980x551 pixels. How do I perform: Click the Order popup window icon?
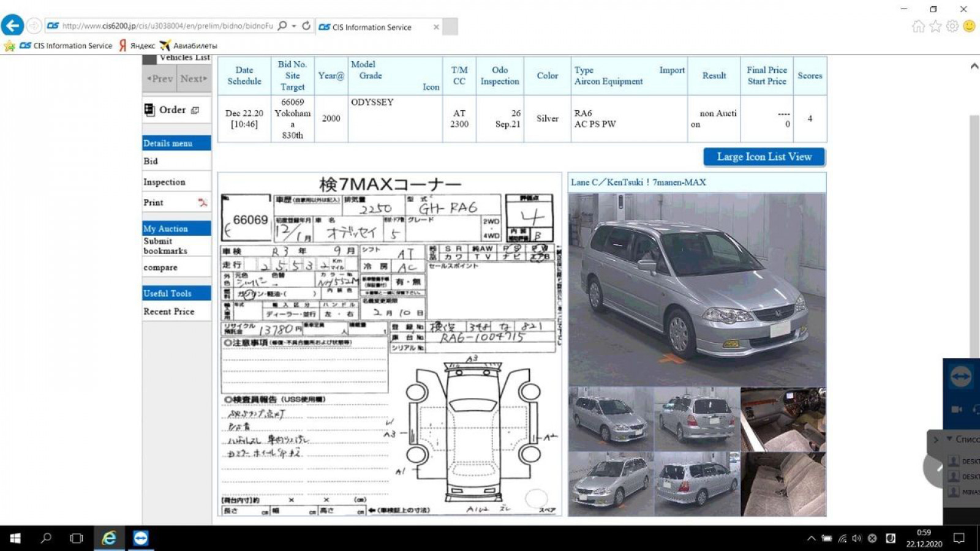click(195, 110)
